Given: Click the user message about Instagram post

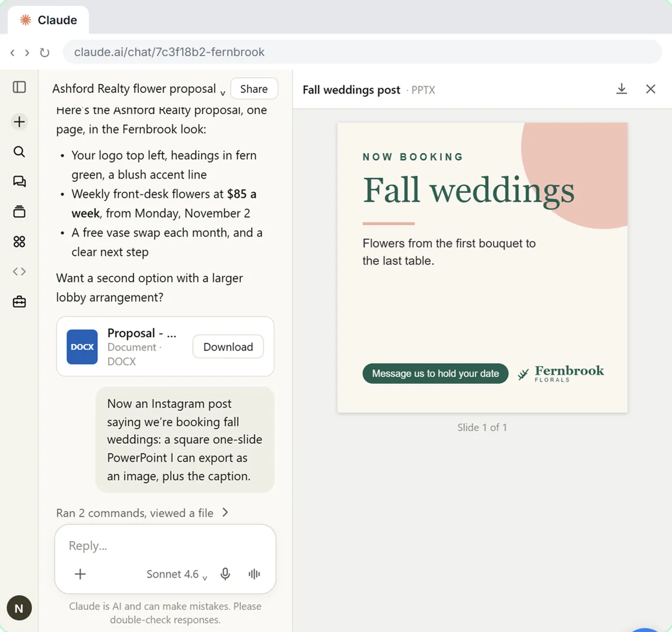Looking at the screenshot, I should tap(185, 440).
